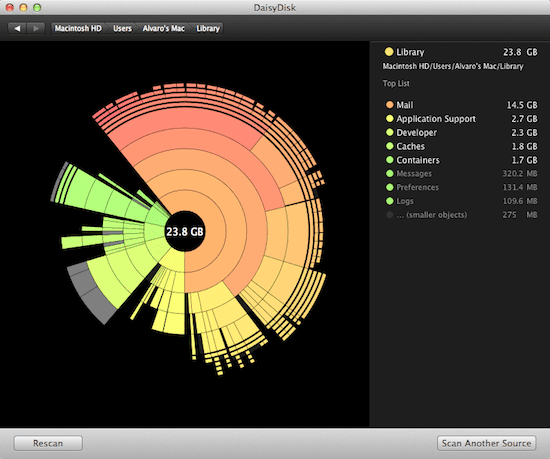Image resolution: width=550 pixels, height=459 pixels.
Task: Click Scan Another Source button
Action: coord(486,443)
